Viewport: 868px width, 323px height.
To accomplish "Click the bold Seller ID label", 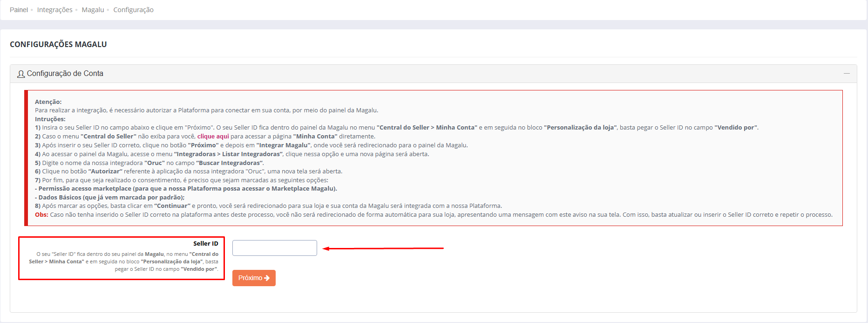I will pos(205,244).
